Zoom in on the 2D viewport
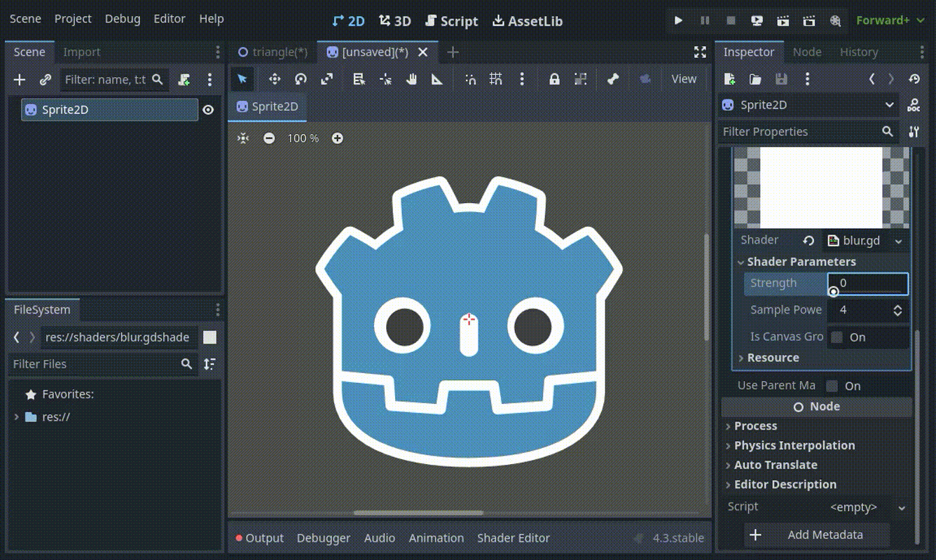Screen dimensions: 936x560 coord(337,139)
